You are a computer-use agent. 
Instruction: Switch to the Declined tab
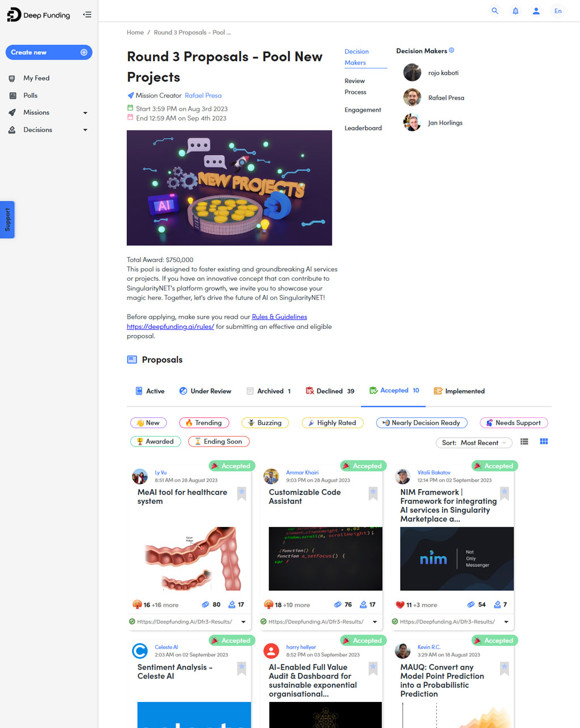(x=330, y=391)
